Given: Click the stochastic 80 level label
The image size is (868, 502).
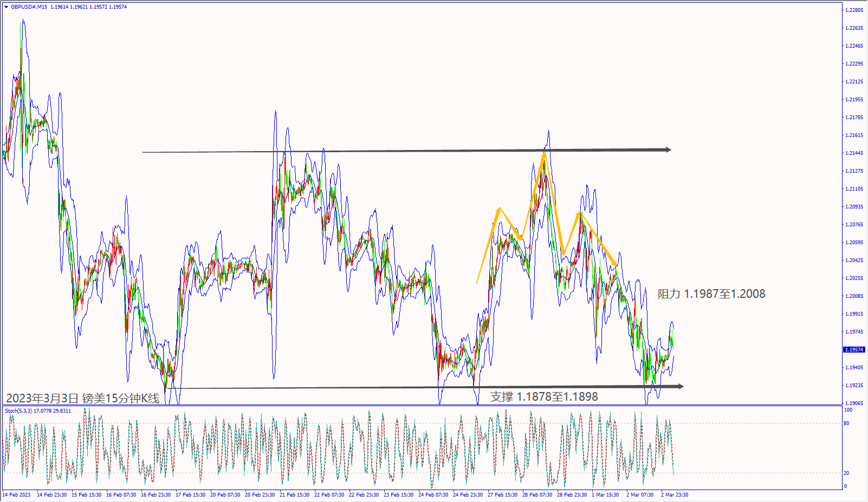Looking at the screenshot, I should [846, 423].
